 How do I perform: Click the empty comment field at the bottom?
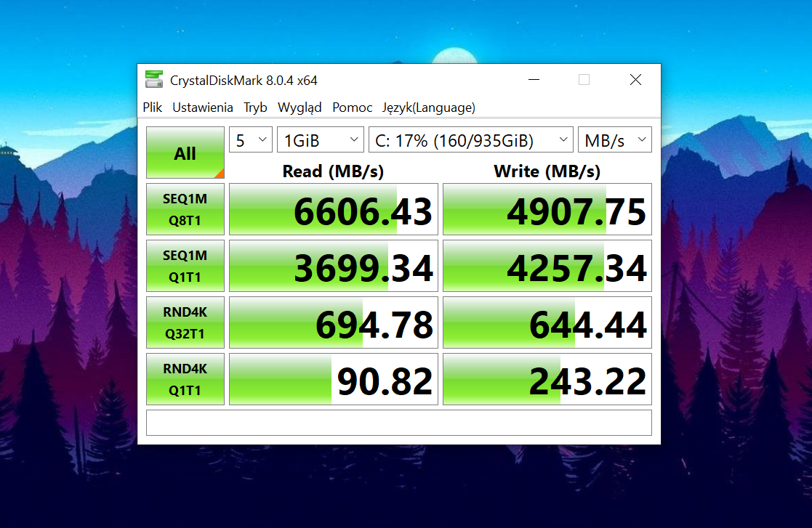pos(399,423)
